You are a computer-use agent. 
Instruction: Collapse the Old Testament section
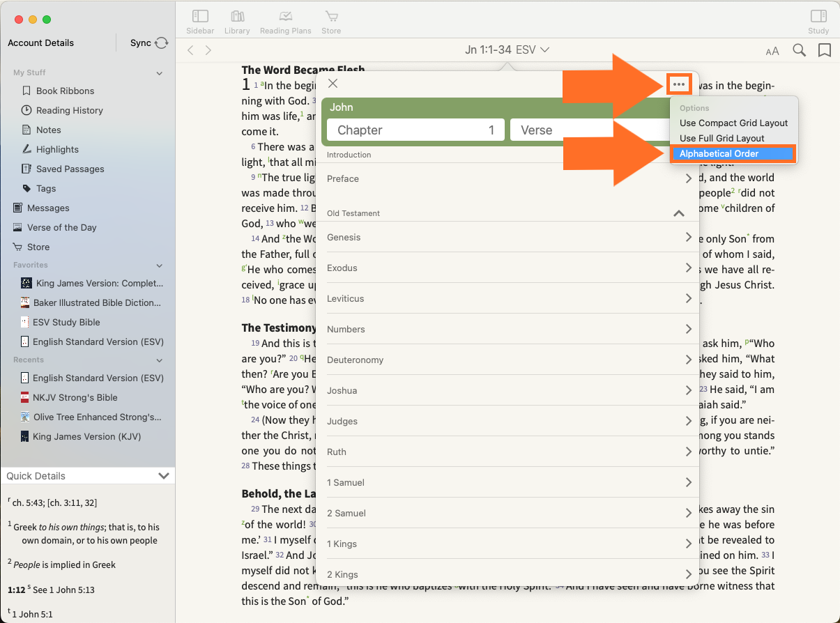[678, 213]
